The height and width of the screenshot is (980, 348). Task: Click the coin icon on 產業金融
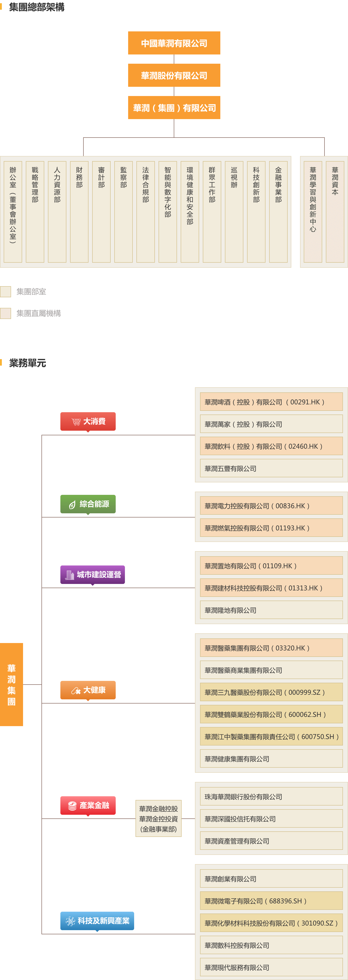[72, 805]
